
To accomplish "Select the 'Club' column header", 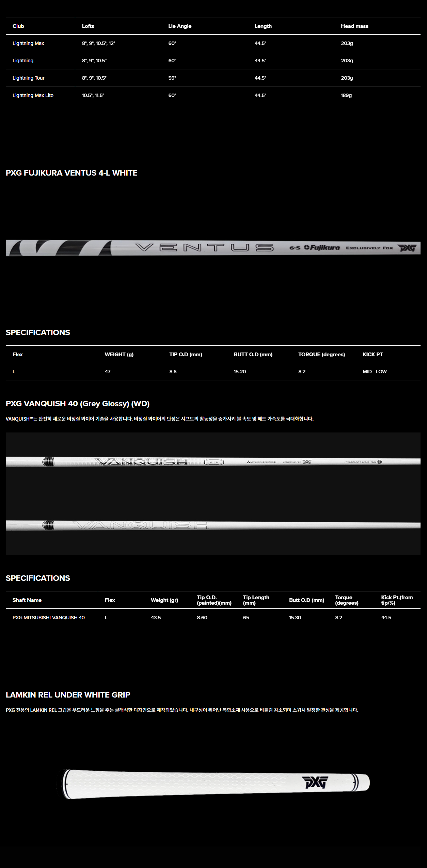I will pos(18,26).
